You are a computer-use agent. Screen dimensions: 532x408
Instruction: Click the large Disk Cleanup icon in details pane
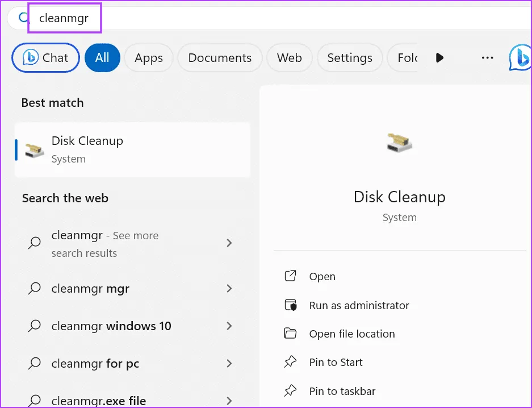pos(399,142)
